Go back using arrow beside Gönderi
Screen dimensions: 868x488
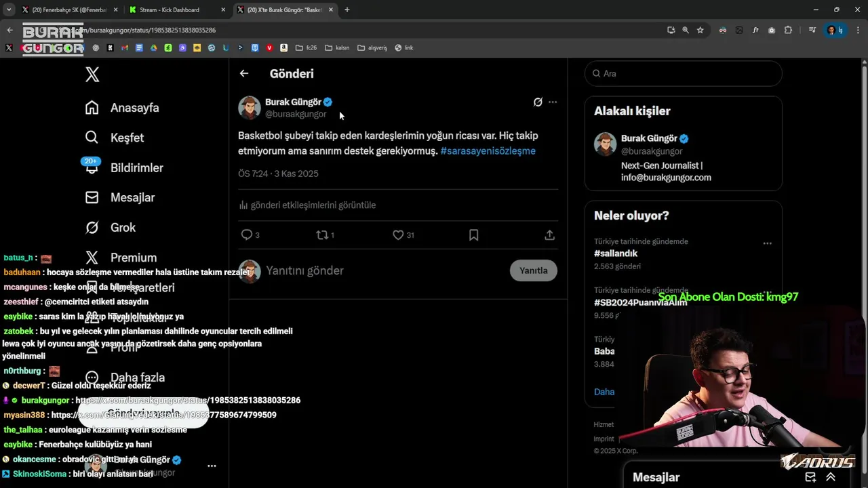(244, 73)
